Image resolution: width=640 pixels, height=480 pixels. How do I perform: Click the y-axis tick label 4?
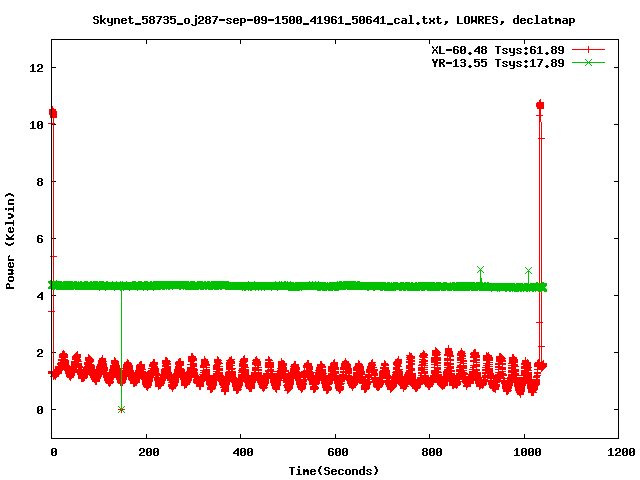(x=40, y=296)
